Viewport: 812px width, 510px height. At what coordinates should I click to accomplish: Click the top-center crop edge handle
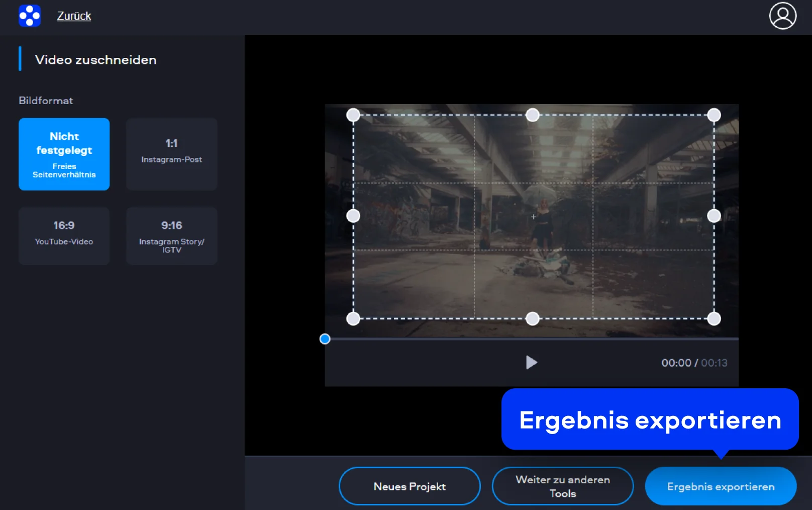[532, 115]
